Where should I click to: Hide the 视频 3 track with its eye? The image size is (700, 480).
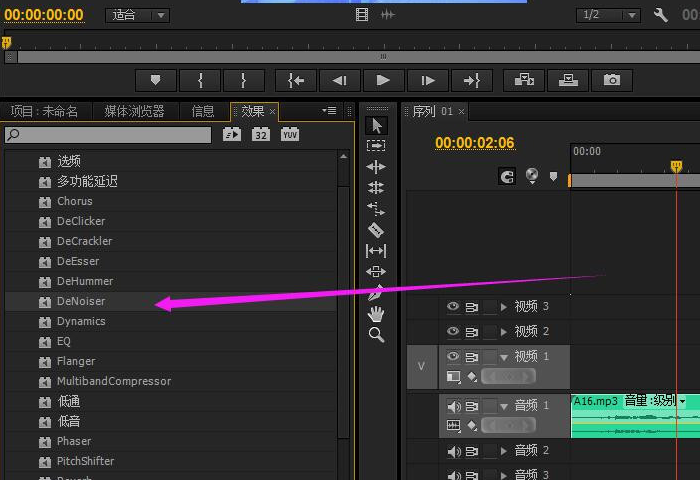[452, 307]
